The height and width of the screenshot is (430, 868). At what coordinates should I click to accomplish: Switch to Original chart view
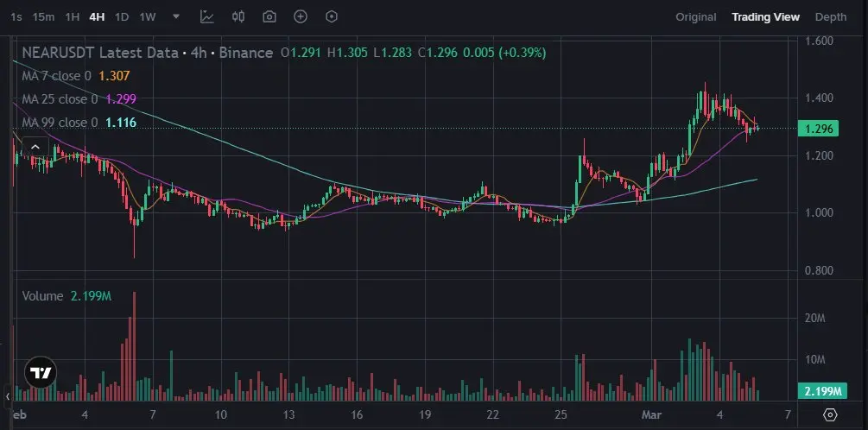pos(696,17)
